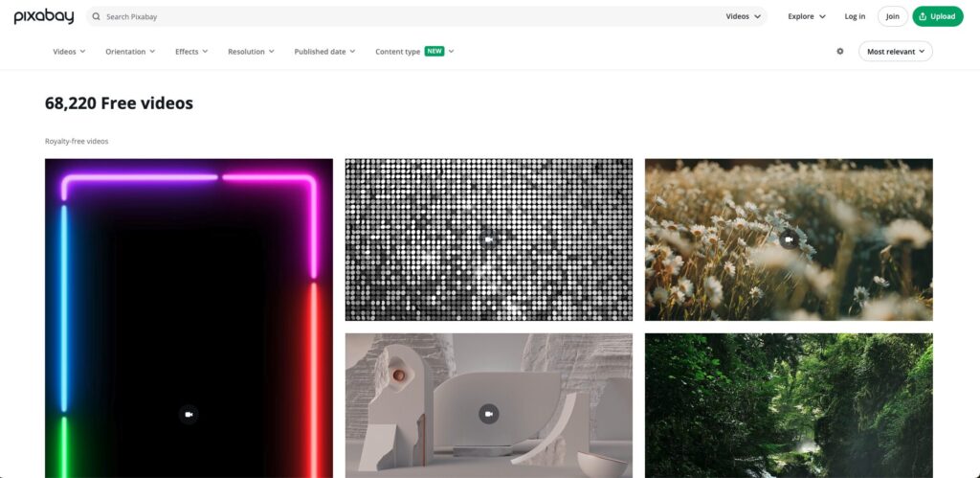Open the Orientation filter
The width and height of the screenshot is (980, 478).
pos(130,52)
